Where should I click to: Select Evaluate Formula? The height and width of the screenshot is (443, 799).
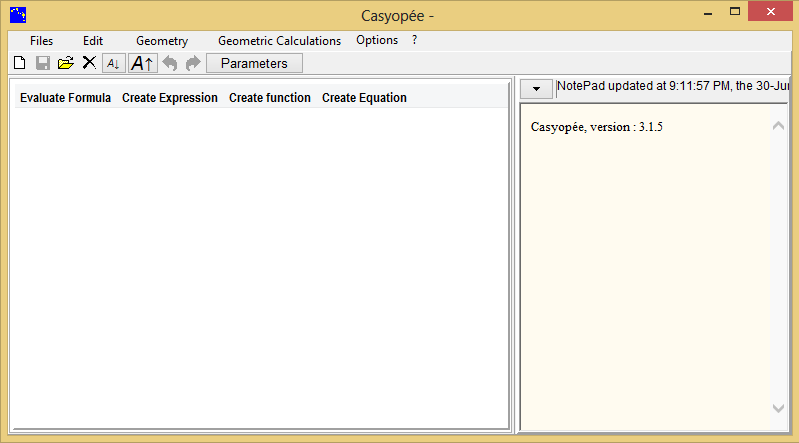click(x=65, y=98)
